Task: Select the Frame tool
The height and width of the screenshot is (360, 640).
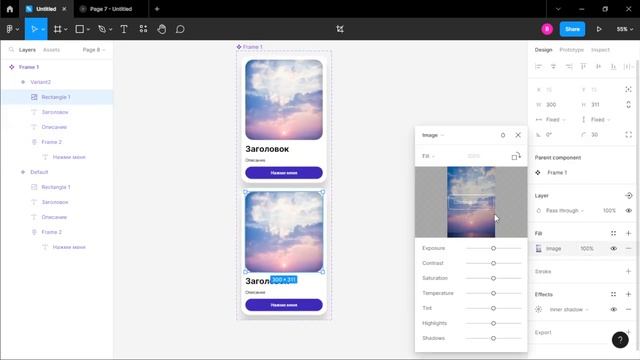Action: pos(58,29)
